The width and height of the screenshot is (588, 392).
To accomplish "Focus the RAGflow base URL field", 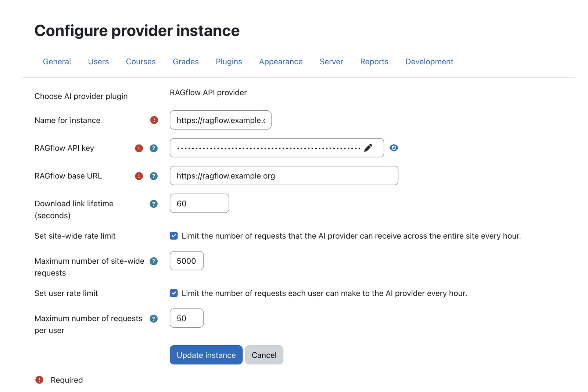I will 284,175.
